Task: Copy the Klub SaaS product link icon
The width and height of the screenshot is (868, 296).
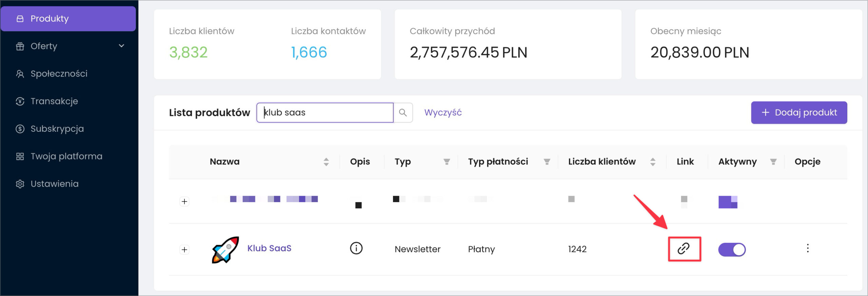Action: [x=684, y=249]
